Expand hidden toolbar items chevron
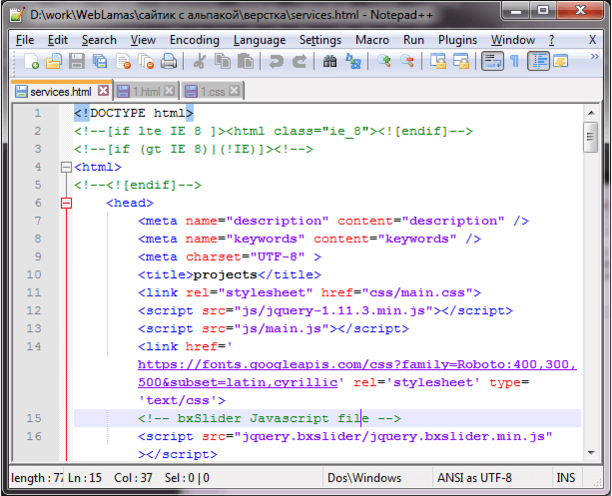The image size is (612, 496). click(x=594, y=57)
